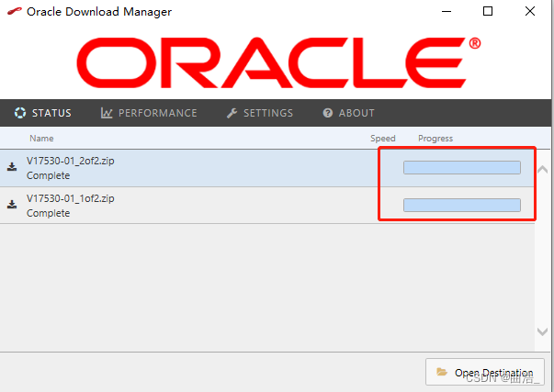Click the list scroll down arrow

pyautogui.click(x=542, y=331)
